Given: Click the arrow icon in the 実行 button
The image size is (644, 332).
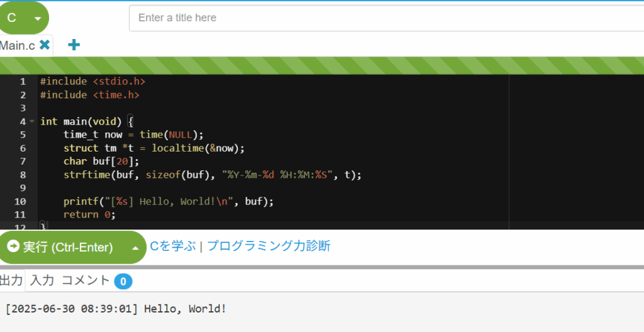Looking at the screenshot, I should pos(13,246).
